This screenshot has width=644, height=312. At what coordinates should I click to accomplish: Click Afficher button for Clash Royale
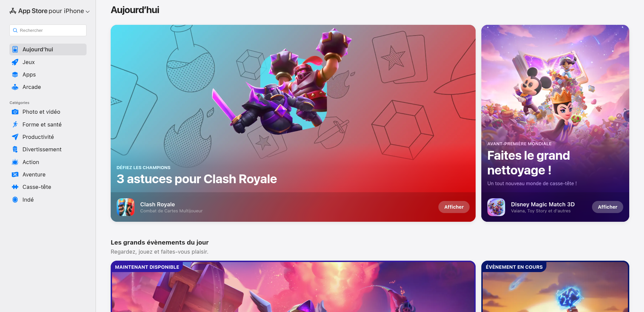(454, 207)
